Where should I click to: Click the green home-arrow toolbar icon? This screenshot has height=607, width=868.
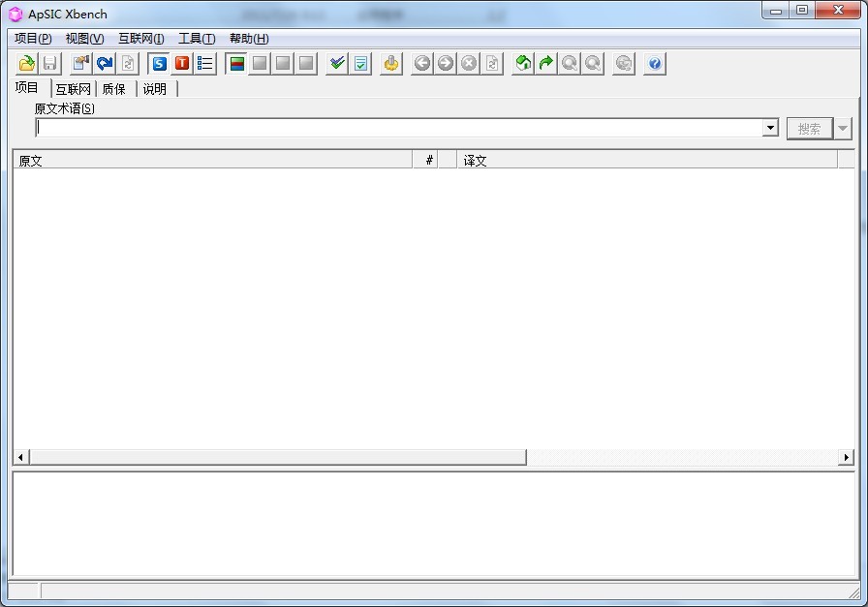(523, 64)
